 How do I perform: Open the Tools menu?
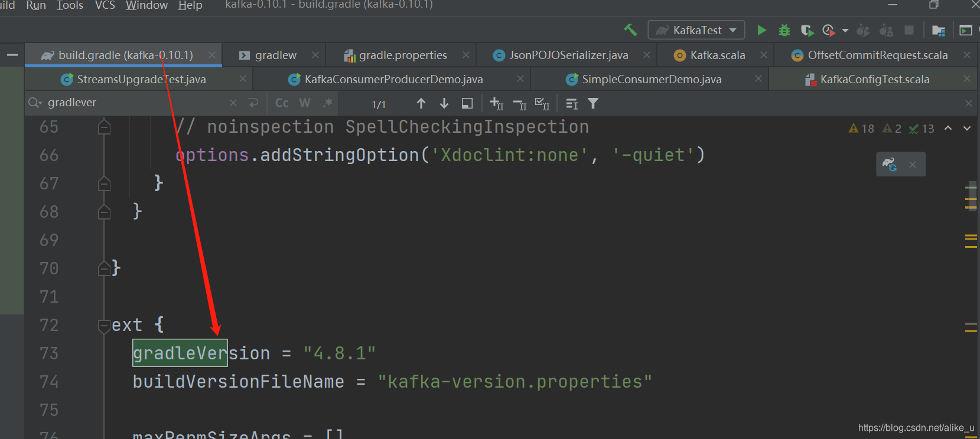click(x=70, y=5)
